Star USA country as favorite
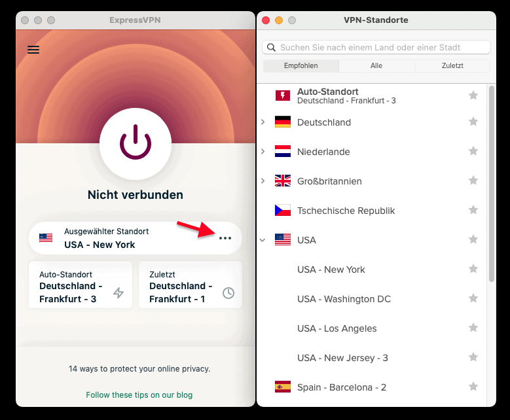This screenshot has height=420, width=510. pos(473,239)
